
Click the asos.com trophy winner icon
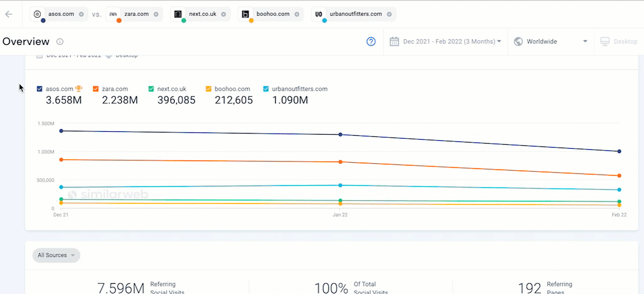click(x=79, y=89)
